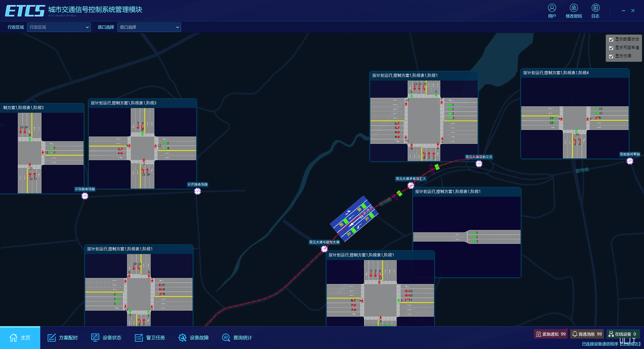The width and height of the screenshot is (644, 349).
Task: Open the 设备状态 tab
Action: tap(106, 338)
